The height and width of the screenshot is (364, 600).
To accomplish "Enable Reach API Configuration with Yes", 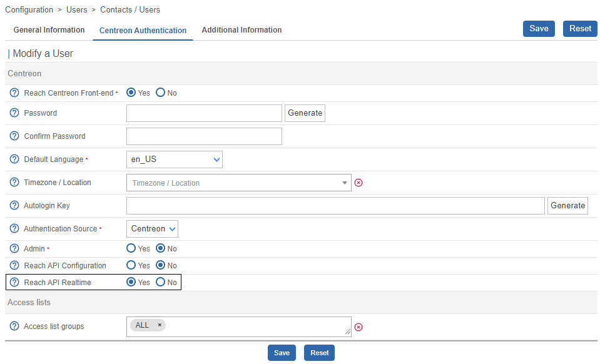I will (131, 266).
